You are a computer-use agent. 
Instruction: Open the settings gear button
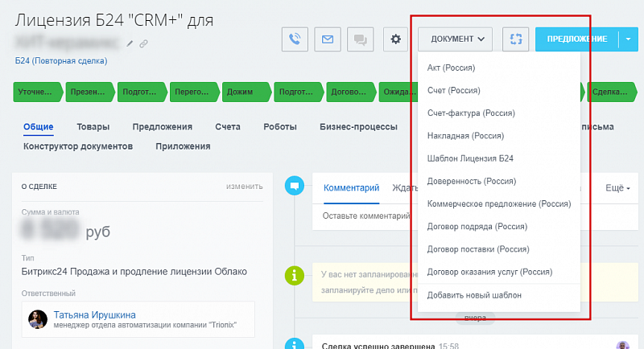[395, 39]
